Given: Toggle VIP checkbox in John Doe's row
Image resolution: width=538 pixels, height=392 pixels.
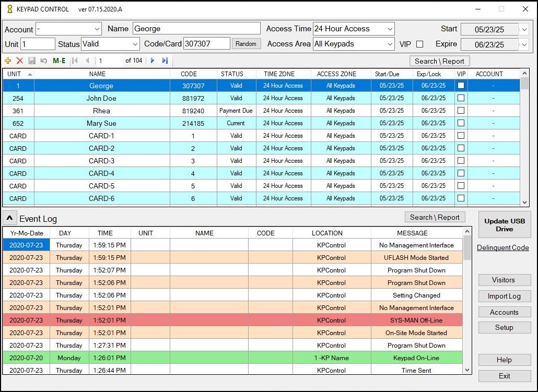Looking at the screenshot, I should (x=461, y=98).
